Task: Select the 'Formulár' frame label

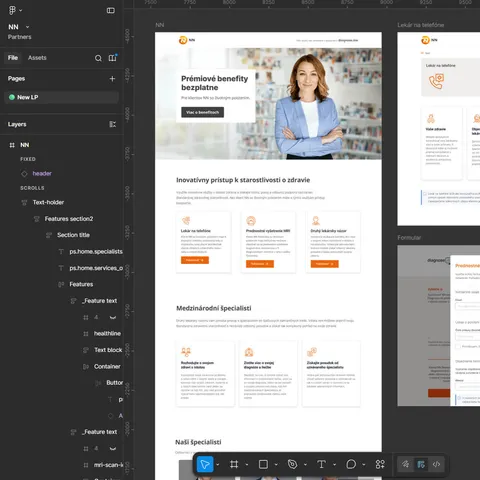Action: click(x=409, y=238)
